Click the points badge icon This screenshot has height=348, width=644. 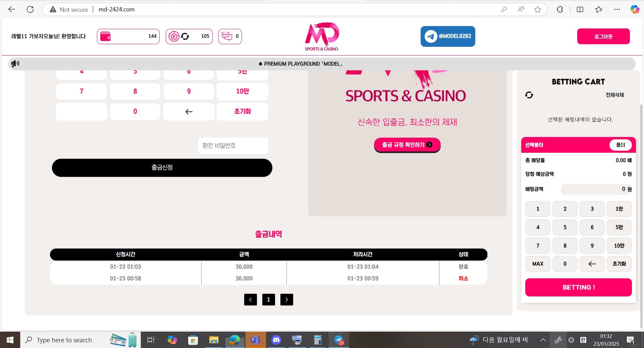point(174,36)
